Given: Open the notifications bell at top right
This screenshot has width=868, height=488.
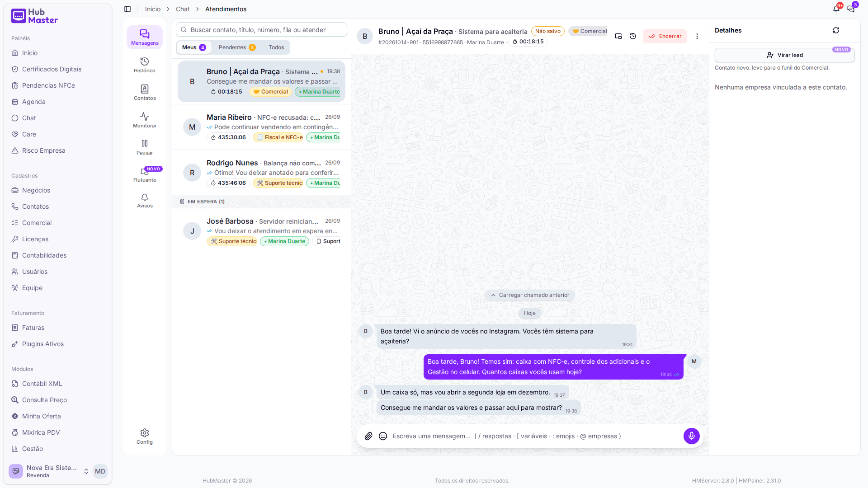Looking at the screenshot, I should [836, 9].
